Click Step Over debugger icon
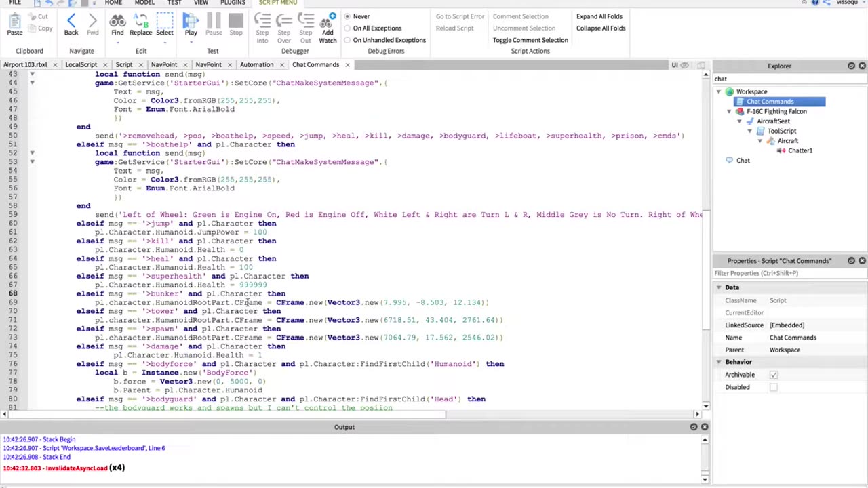The image size is (868, 488). click(x=284, y=27)
